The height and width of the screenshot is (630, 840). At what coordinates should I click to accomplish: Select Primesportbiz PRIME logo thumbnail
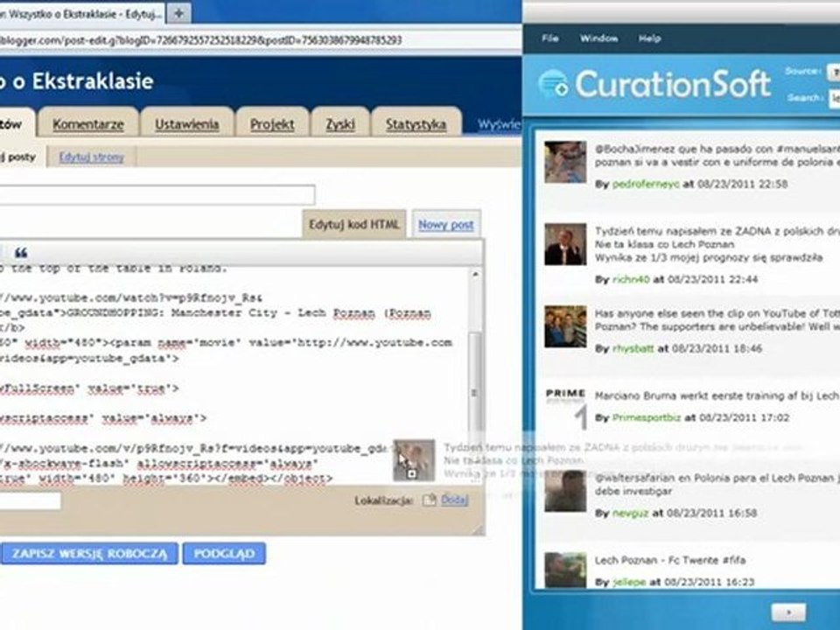(x=565, y=409)
